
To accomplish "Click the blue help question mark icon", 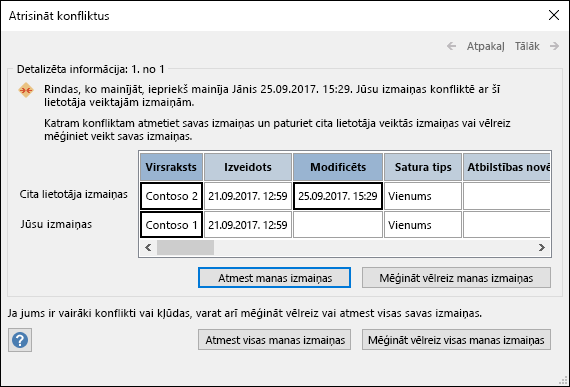I will click(20, 340).
